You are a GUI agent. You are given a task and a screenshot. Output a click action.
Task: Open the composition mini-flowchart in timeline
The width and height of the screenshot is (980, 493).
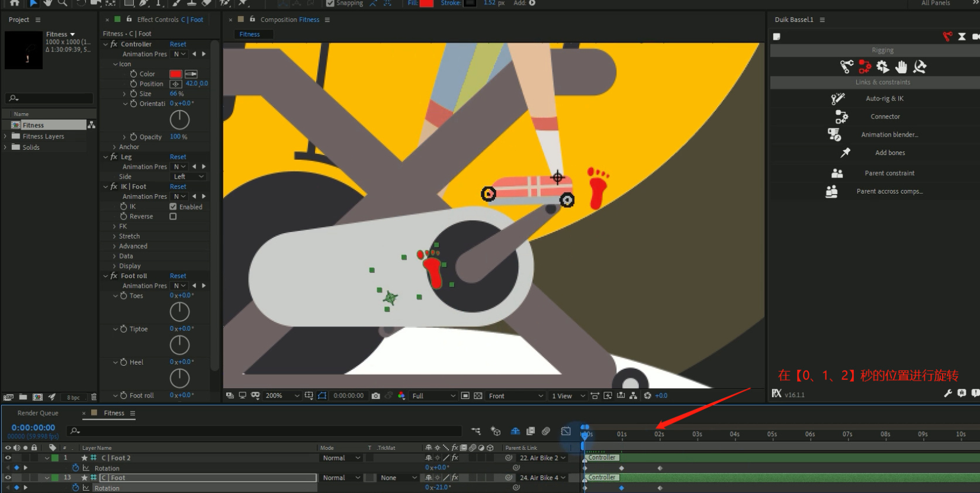click(x=475, y=431)
